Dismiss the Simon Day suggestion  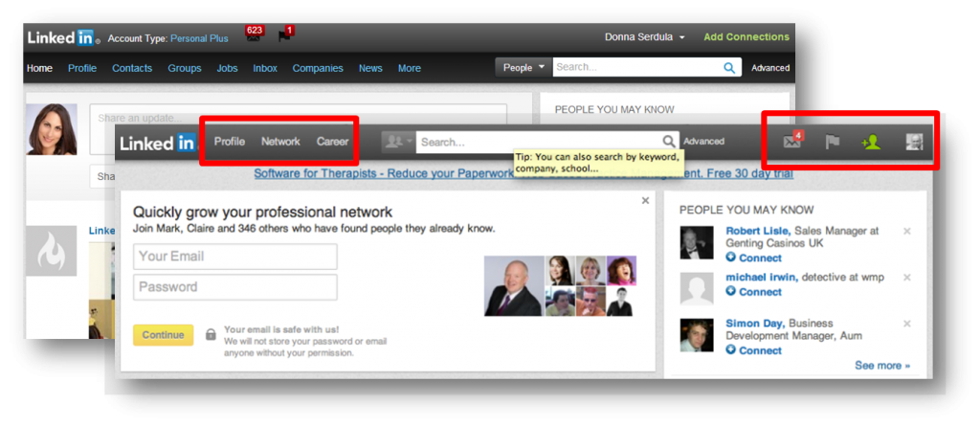pos(907,324)
